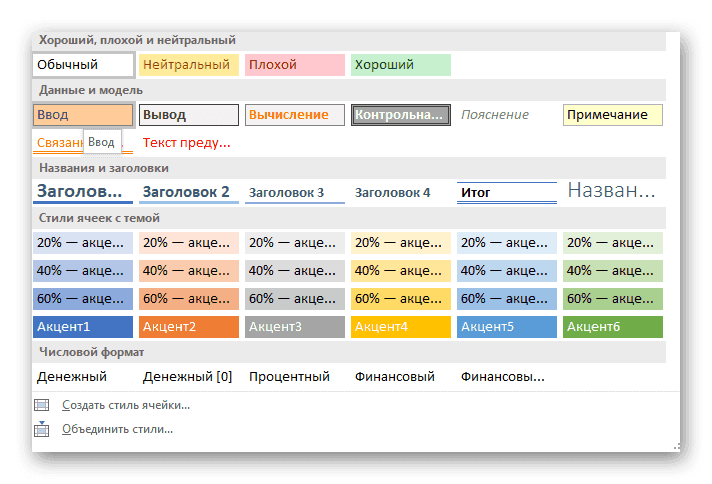Choose 60% accent style above Акцент1

click(83, 299)
